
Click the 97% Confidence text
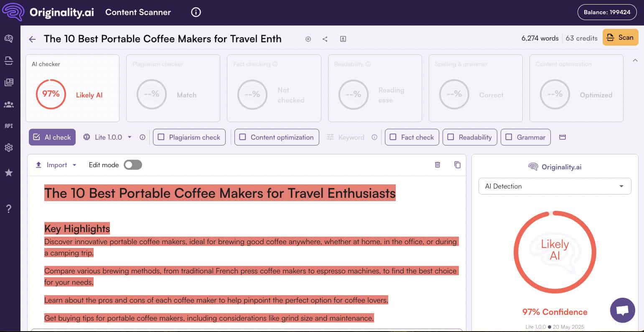555,312
